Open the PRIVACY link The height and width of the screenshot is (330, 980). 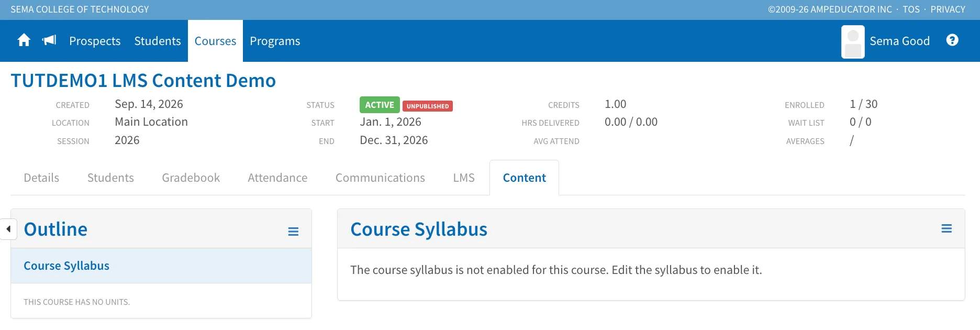[948, 9]
